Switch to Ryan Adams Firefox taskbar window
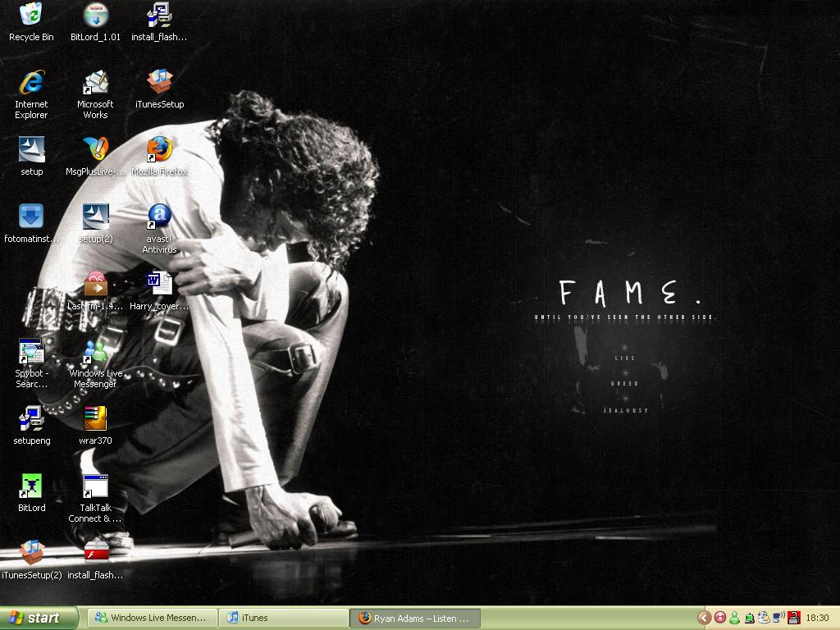The image size is (840, 630). click(x=416, y=618)
